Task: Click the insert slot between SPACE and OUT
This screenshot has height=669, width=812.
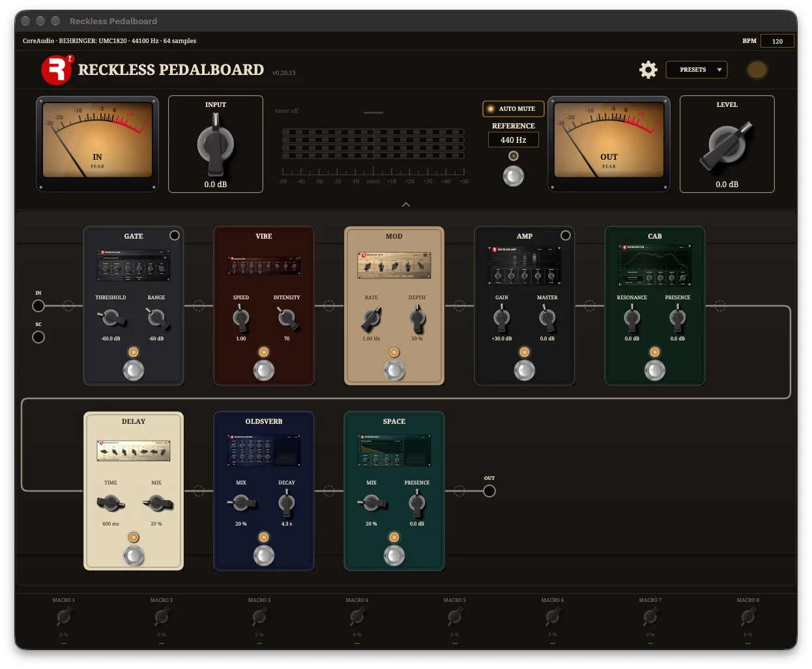Action: 459,491
